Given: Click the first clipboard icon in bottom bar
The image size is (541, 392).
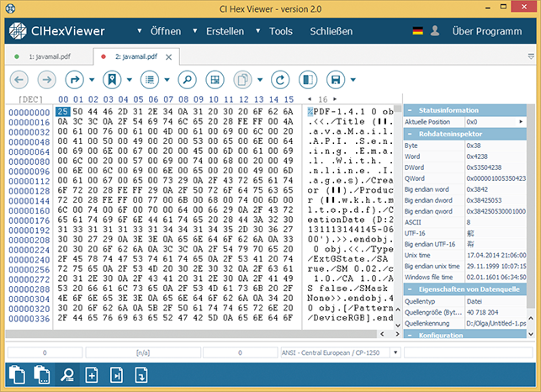Looking at the screenshot, I should pos(17,374).
